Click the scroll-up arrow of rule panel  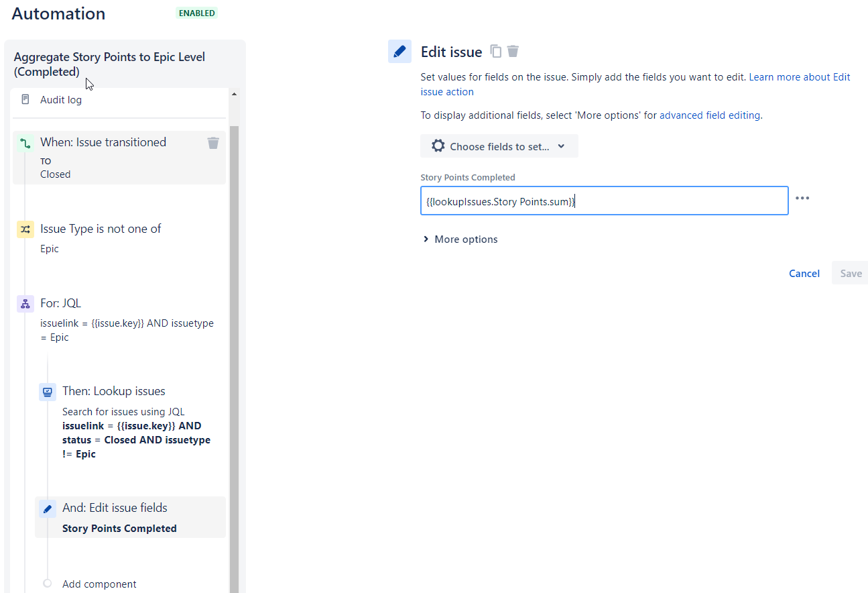(234, 95)
